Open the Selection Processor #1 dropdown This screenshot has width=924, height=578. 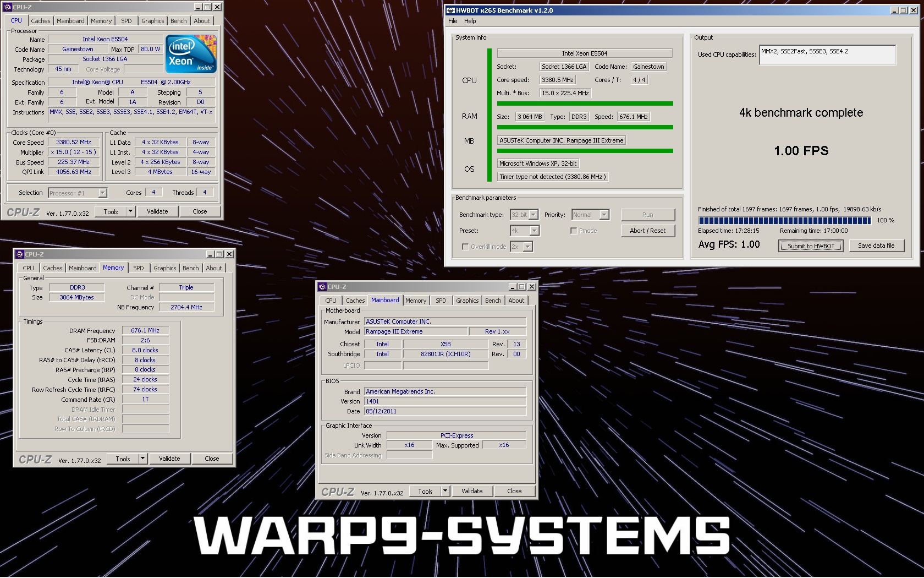click(x=102, y=193)
